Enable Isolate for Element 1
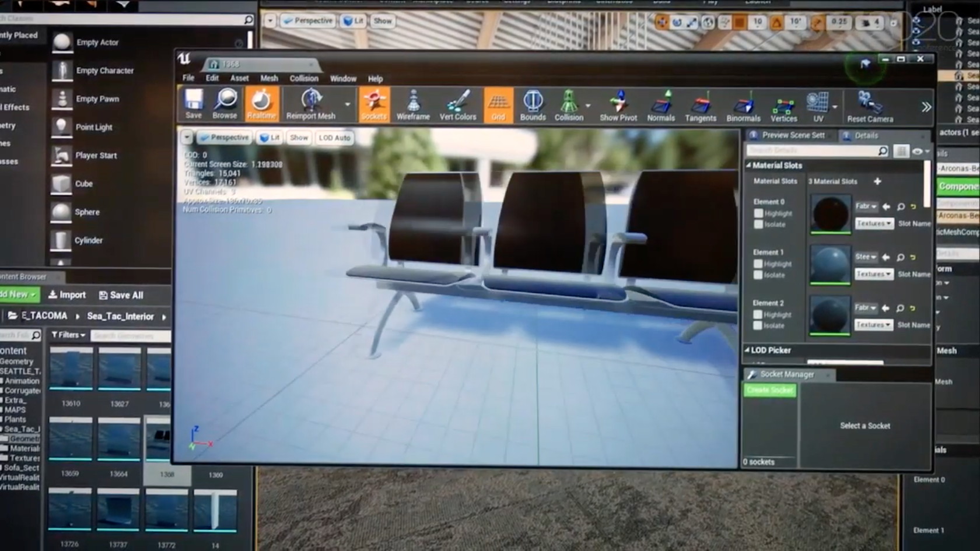This screenshot has height=551, width=980. [x=758, y=275]
